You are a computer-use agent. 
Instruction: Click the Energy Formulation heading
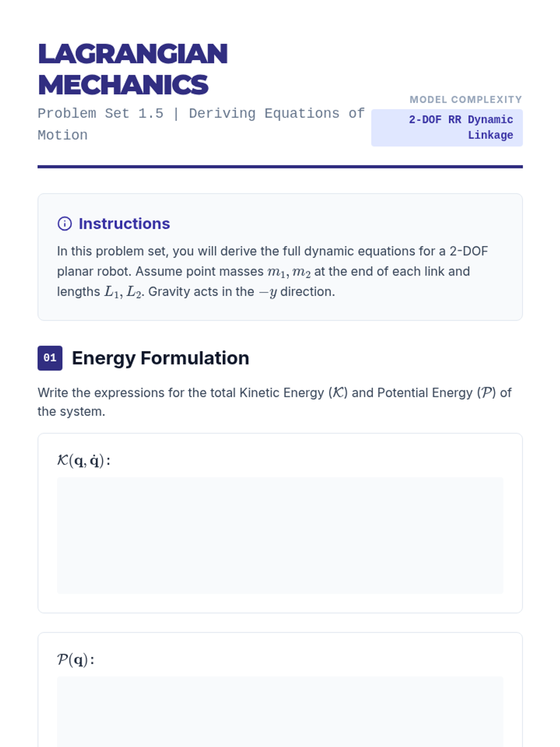[x=161, y=358]
